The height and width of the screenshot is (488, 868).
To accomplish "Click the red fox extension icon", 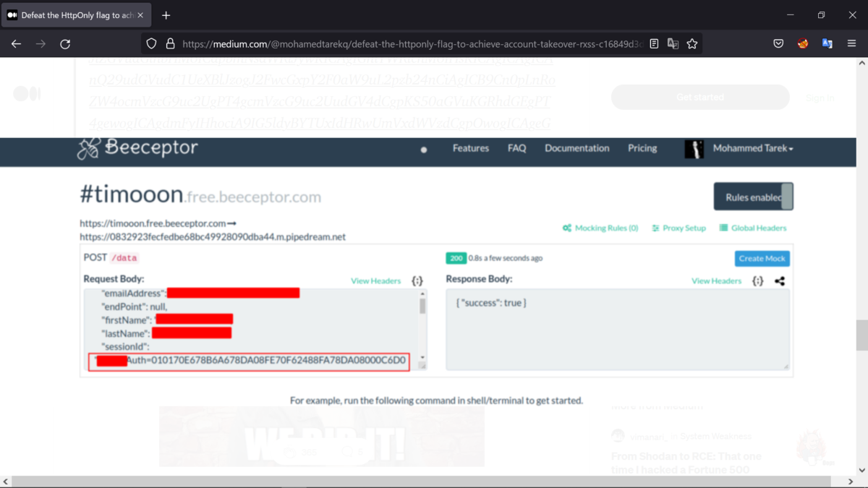I will click(803, 44).
